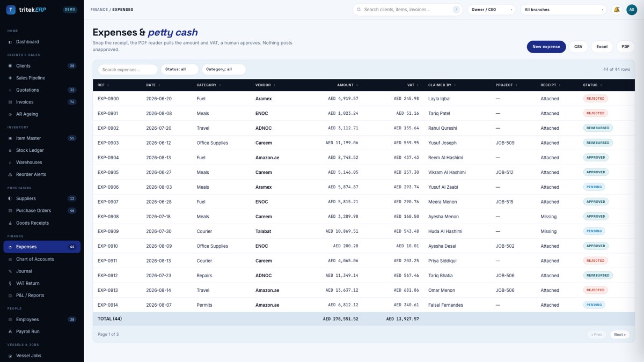The width and height of the screenshot is (644, 362).
Task: Open the Suppliers sidebar icon
Action: 10,198
